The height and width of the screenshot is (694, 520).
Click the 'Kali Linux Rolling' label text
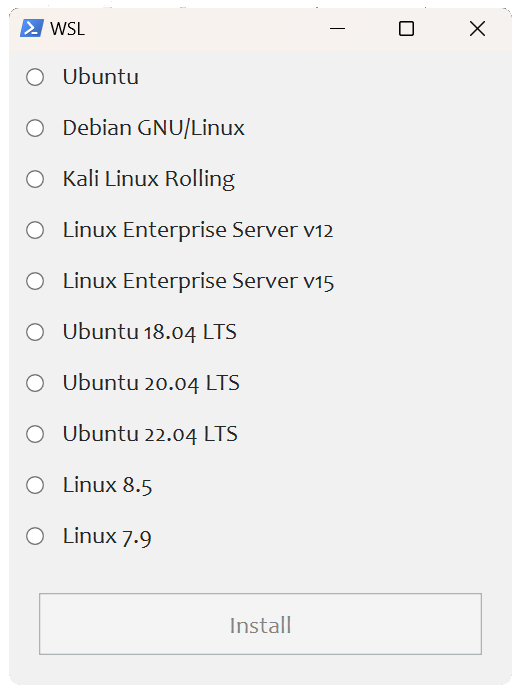149,179
